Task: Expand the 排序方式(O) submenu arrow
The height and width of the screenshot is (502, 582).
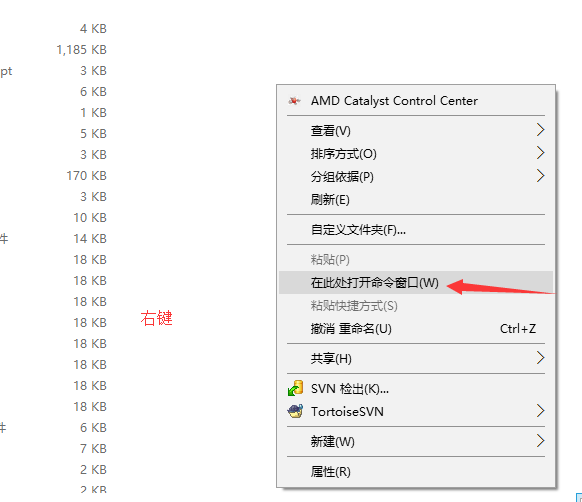Action: tap(540, 153)
